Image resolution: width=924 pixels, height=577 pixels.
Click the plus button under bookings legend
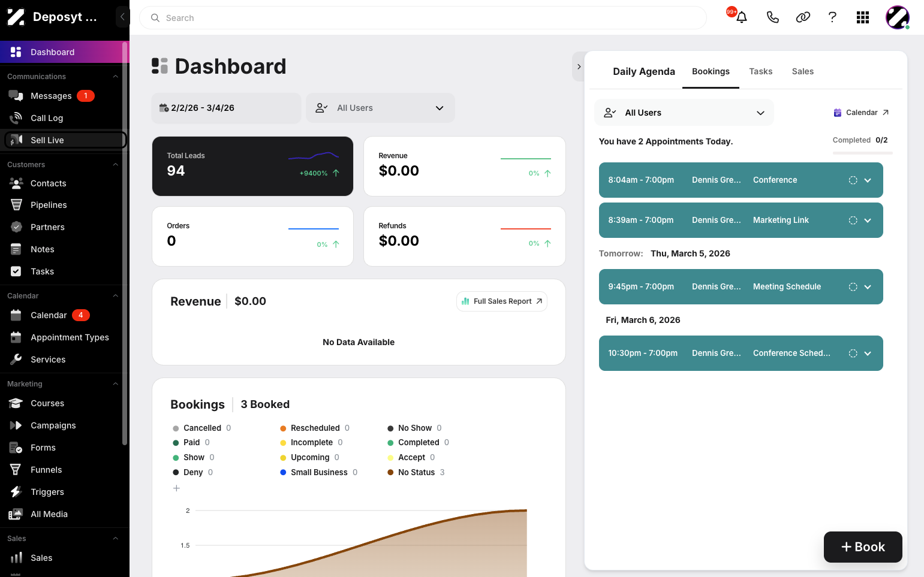click(x=176, y=488)
